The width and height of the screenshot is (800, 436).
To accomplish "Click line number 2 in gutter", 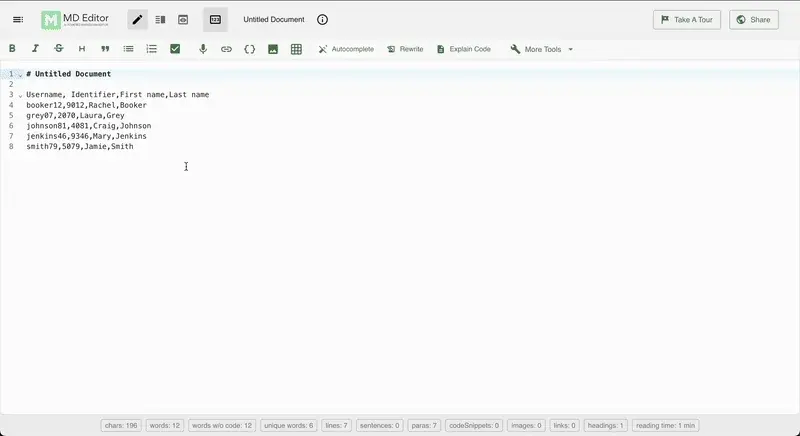I will pos(11,84).
